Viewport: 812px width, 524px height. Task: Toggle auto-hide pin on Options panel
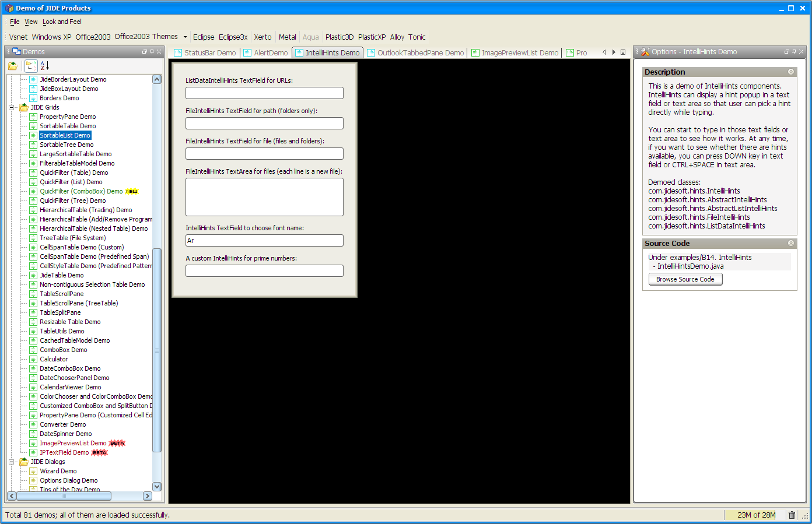[x=794, y=52]
